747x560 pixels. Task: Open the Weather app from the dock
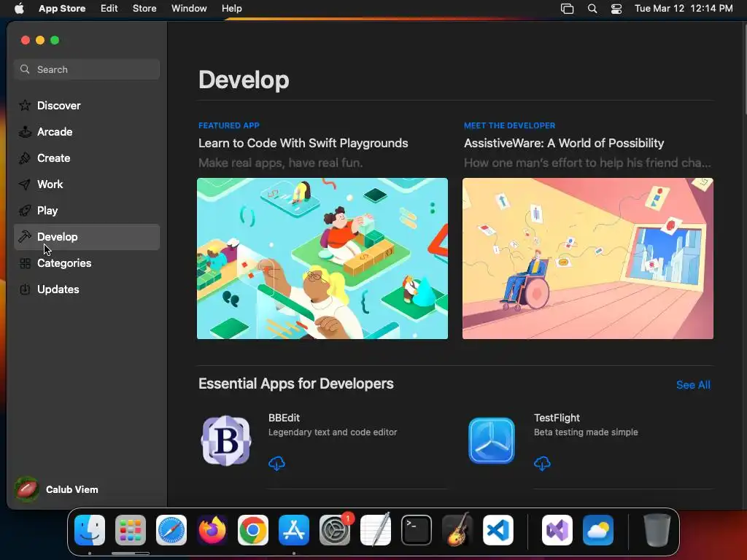click(598, 530)
